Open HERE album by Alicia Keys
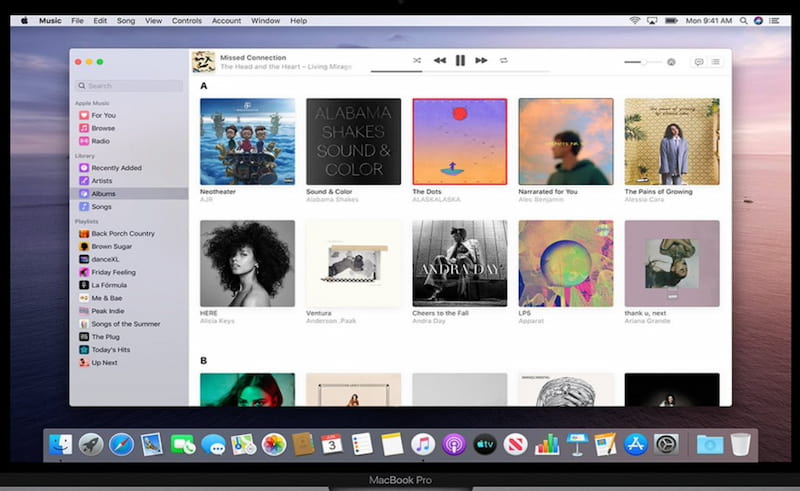 (247, 263)
